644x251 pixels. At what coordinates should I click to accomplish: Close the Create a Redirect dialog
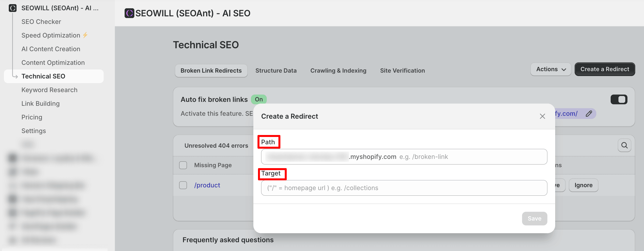(x=542, y=116)
